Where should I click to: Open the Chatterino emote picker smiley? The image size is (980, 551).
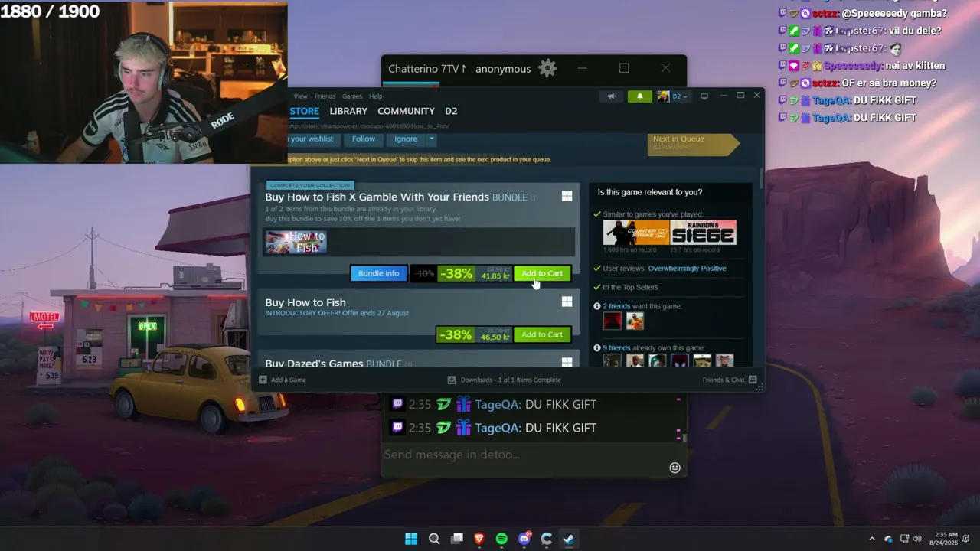[x=675, y=468]
